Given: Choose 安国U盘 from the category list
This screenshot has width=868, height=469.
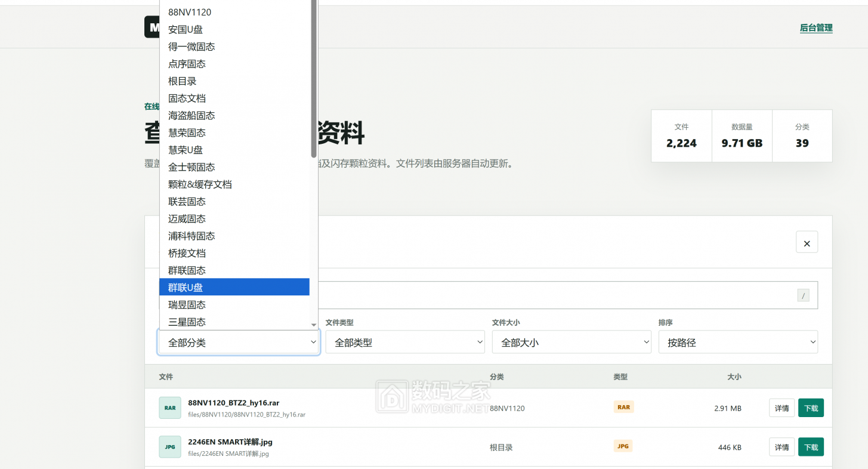Looking at the screenshot, I should [x=234, y=29].
